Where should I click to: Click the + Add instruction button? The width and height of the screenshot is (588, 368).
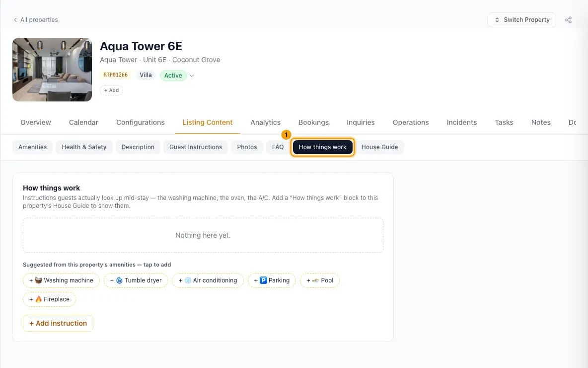[58, 323]
